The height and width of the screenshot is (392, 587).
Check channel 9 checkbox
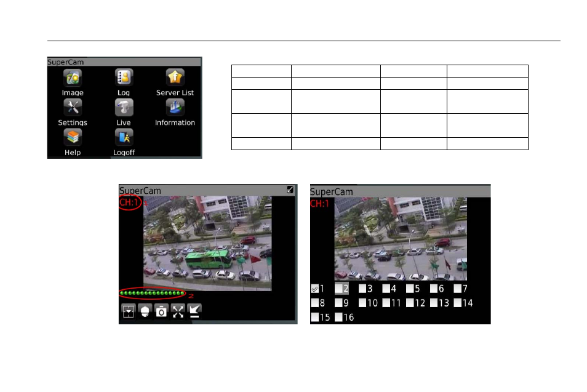coord(339,303)
